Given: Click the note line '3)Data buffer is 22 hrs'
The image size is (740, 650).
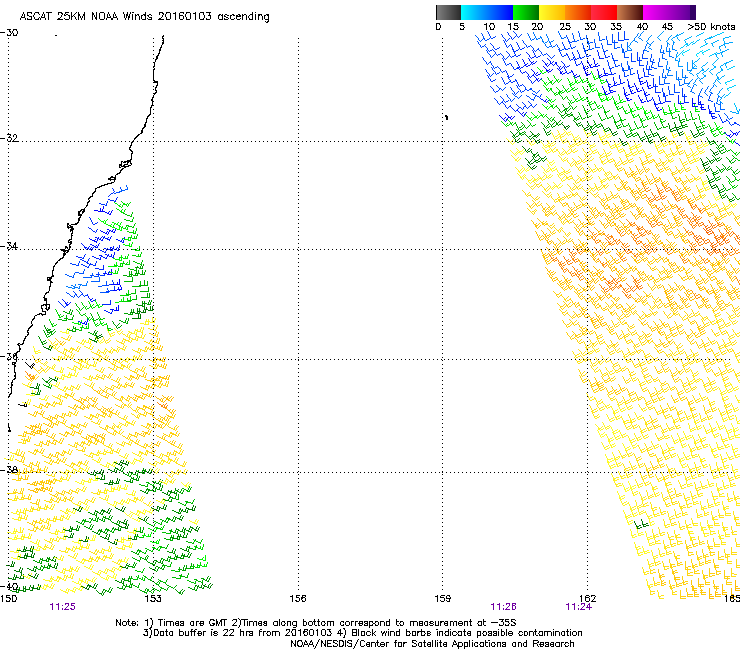Looking at the screenshot, I should point(362,633).
